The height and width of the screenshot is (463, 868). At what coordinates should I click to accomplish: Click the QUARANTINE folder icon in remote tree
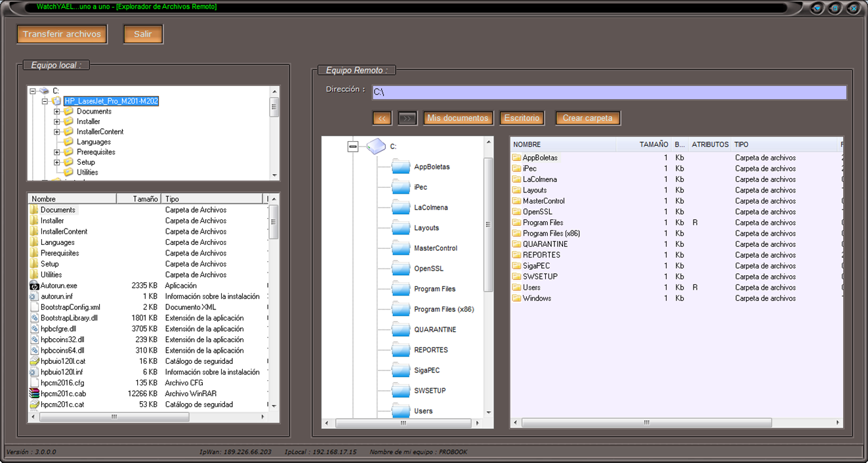[x=401, y=329]
